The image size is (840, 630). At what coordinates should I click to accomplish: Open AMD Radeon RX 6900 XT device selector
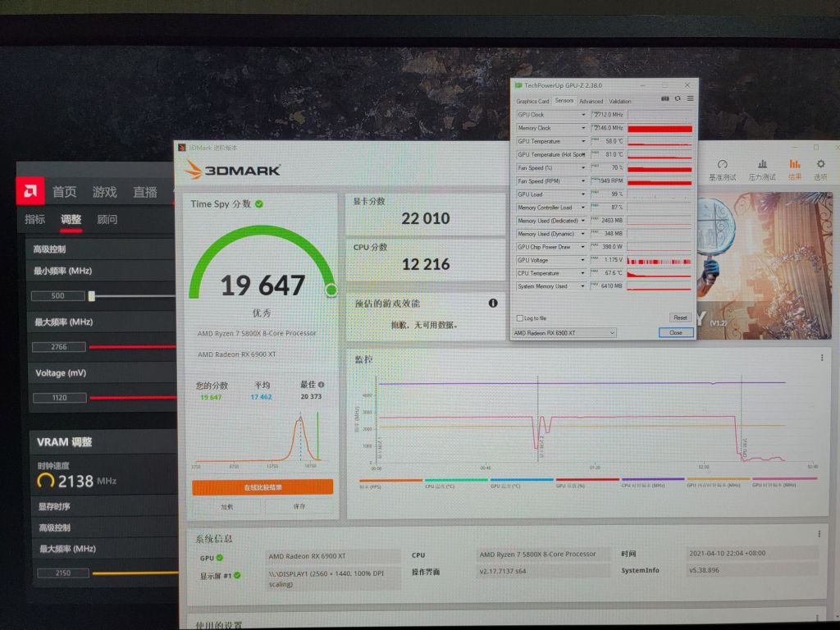[564, 333]
